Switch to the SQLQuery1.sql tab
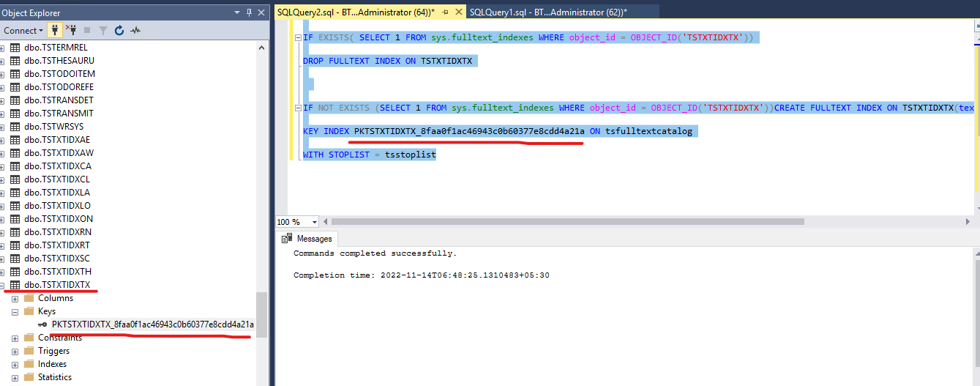980x386 pixels. [x=547, y=12]
